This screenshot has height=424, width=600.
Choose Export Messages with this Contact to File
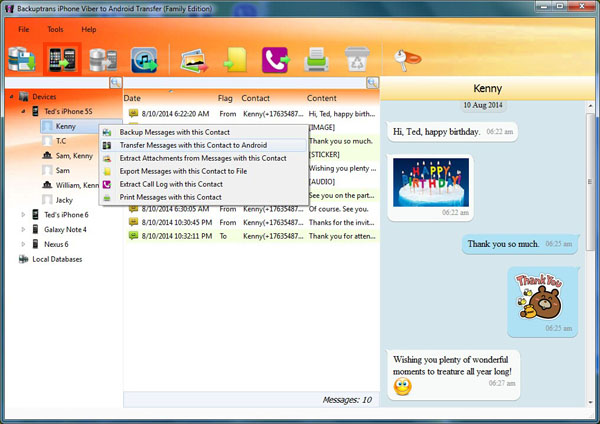[x=204, y=171]
